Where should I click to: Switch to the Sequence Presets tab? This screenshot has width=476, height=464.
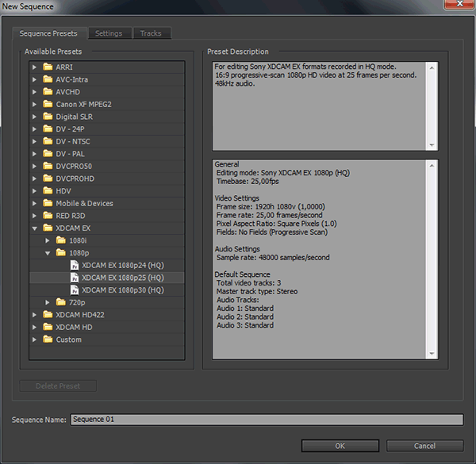click(48, 33)
